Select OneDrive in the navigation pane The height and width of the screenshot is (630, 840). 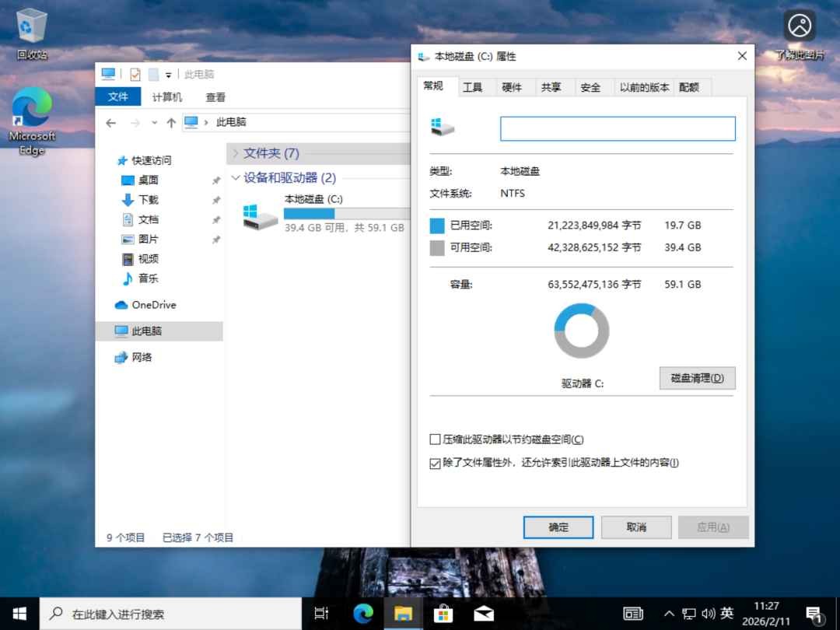pos(154,305)
